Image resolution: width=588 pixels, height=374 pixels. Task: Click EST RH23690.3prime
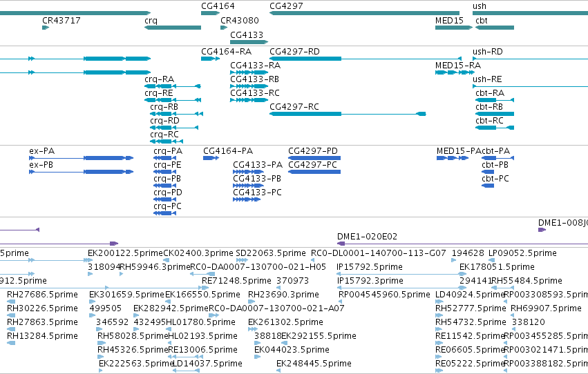(x=251, y=302)
